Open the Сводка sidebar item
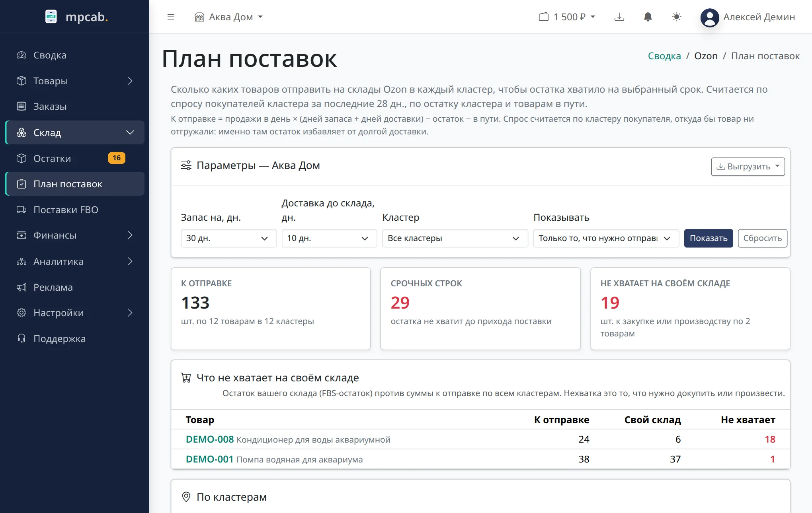This screenshot has height=513, width=812. click(75, 55)
